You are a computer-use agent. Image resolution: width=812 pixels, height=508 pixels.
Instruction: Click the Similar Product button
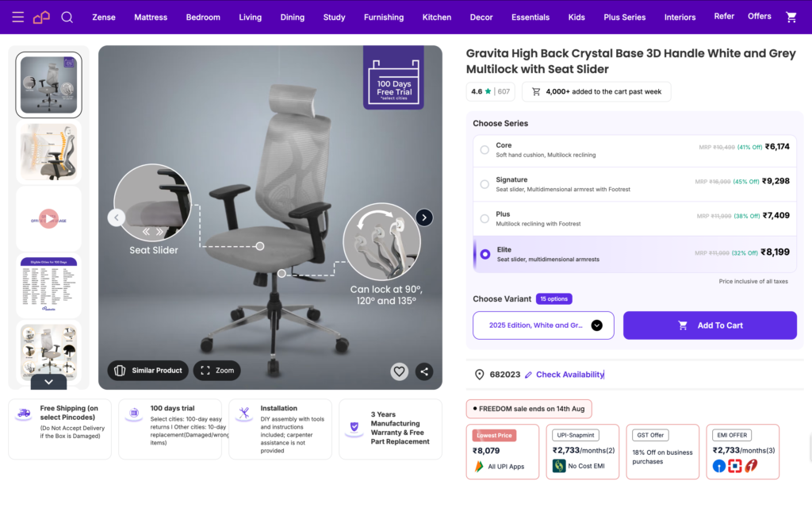coord(148,371)
